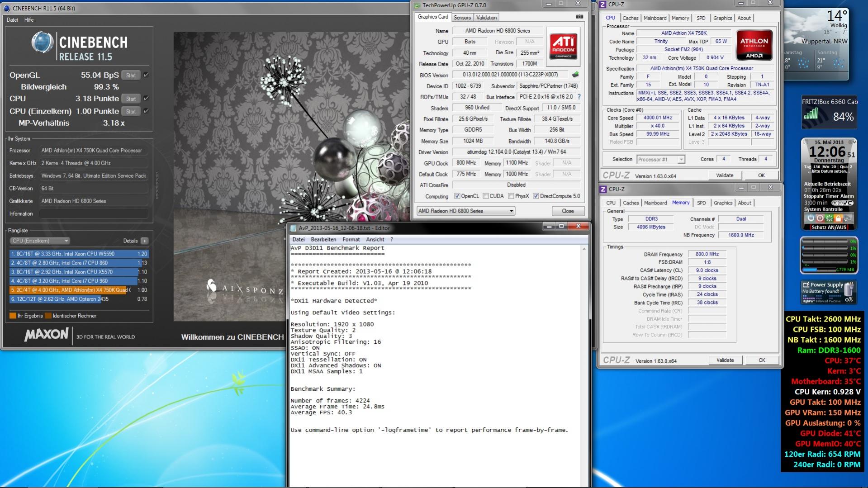868x488 pixels.
Task: Toggle the OpenCL checkbox in GPU-Z
Action: [457, 196]
